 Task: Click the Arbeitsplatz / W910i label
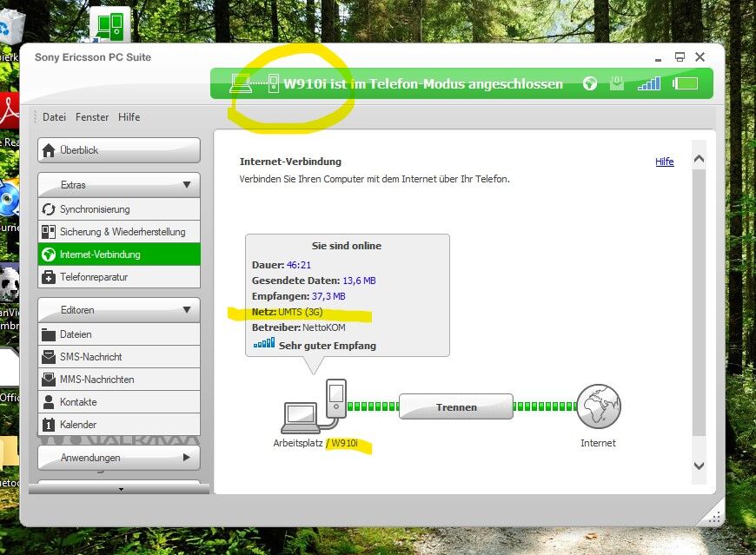pyautogui.click(x=315, y=443)
